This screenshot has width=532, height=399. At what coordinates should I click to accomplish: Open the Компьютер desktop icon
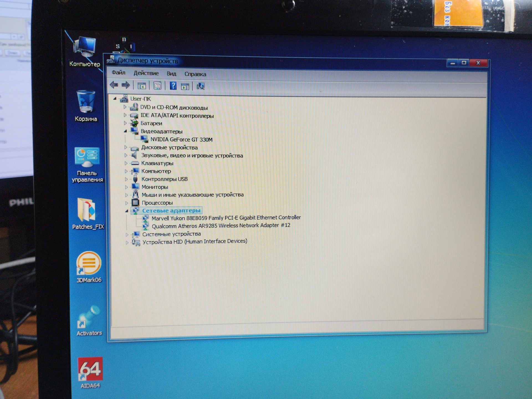coord(85,52)
